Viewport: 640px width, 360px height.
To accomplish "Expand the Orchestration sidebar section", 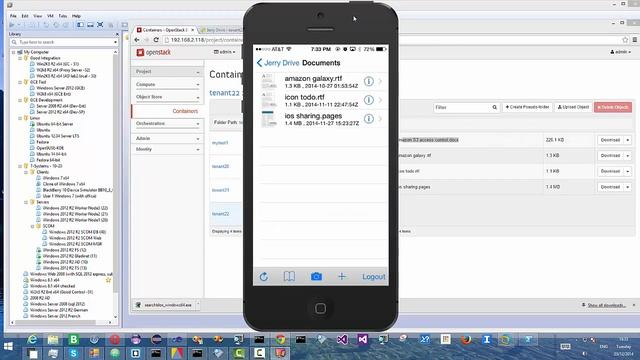I will tap(167, 124).
